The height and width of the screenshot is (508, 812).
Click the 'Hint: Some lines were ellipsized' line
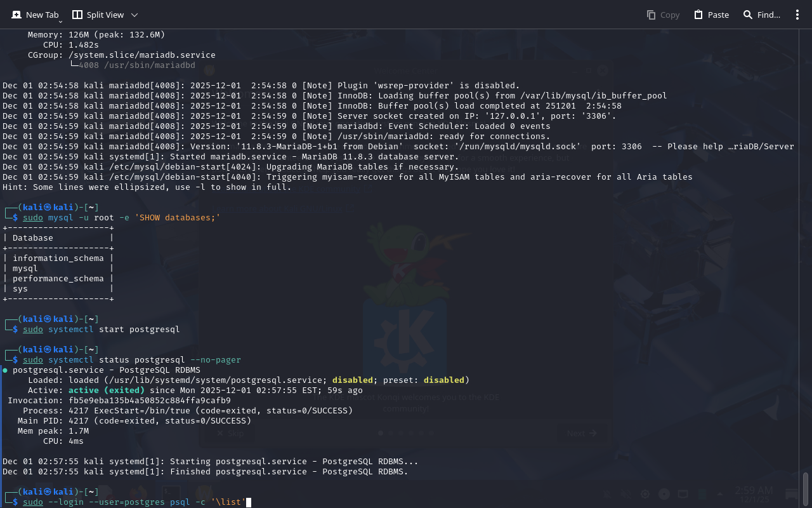click(147, 187)
